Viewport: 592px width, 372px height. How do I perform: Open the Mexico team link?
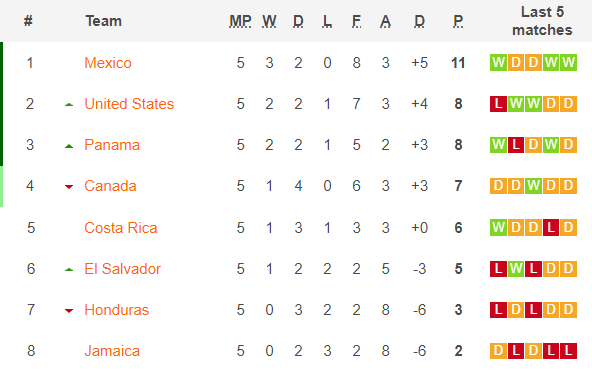pos(108,63)
